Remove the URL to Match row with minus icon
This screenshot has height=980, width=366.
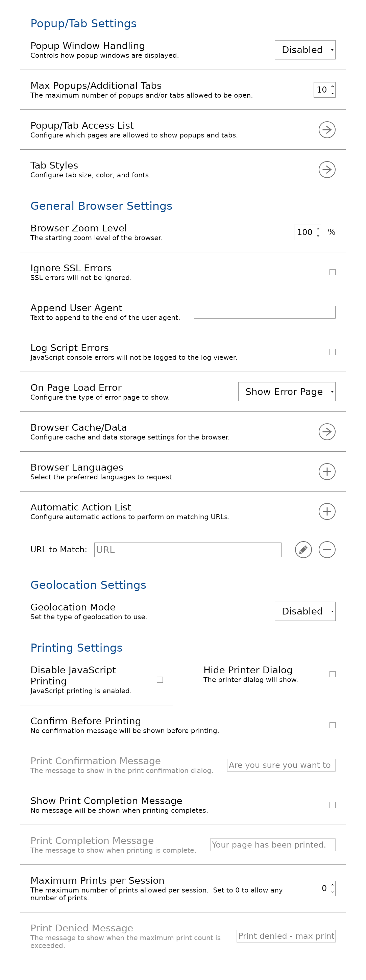click(327, 550)
